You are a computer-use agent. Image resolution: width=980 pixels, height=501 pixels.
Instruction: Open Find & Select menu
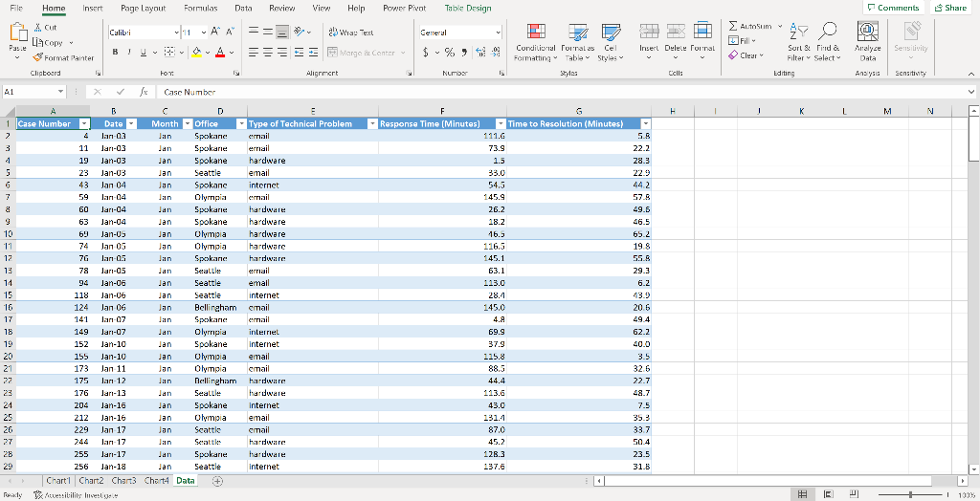[x=828, y=42]
